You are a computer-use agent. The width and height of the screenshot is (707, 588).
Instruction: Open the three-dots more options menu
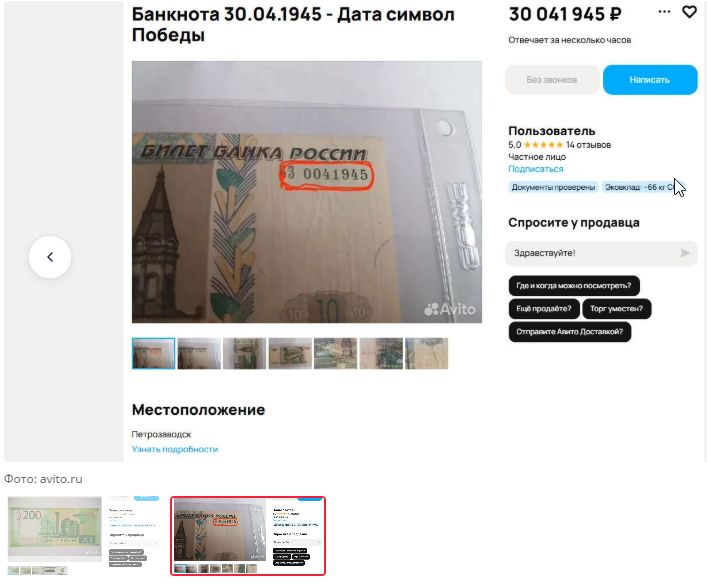pyautogui.click(x=664, y=12)
